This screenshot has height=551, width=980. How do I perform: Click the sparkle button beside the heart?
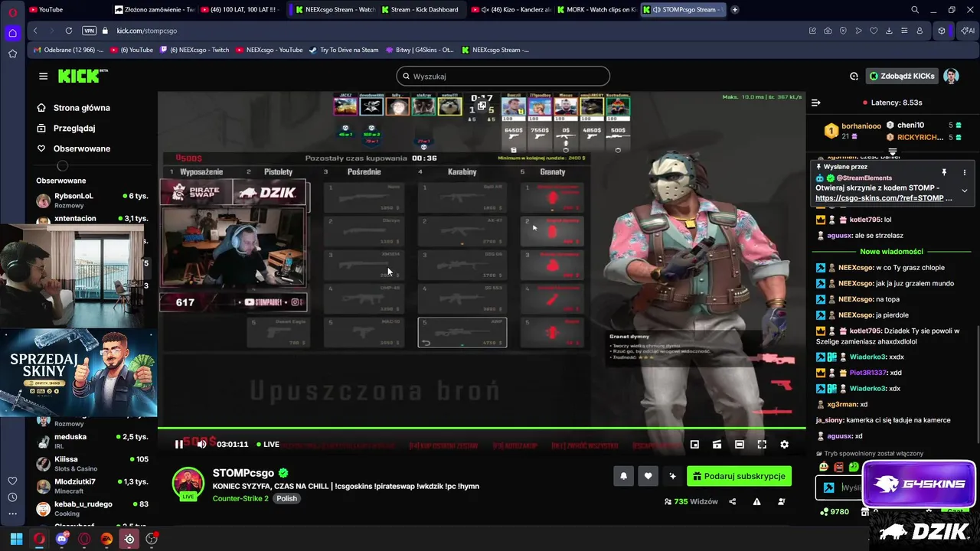coord(672,476)
